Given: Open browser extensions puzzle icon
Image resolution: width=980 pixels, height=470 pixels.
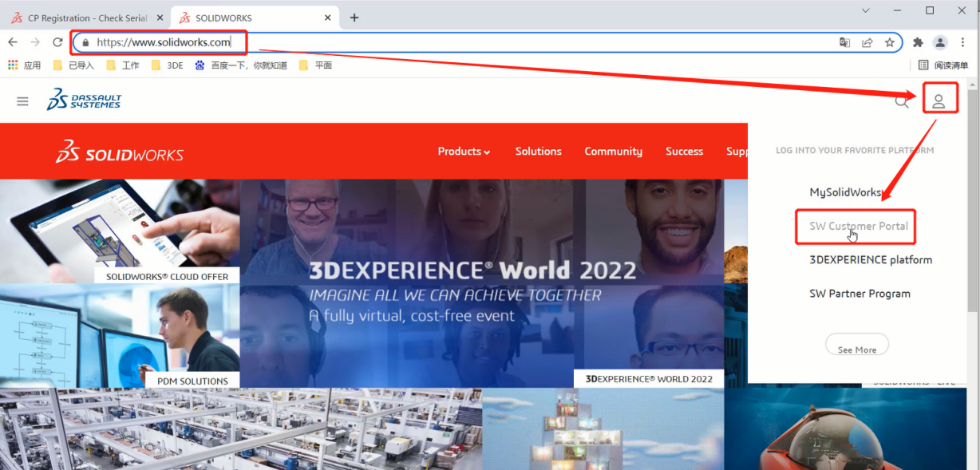Looking at the screenshot, I should tap(918, 42).
